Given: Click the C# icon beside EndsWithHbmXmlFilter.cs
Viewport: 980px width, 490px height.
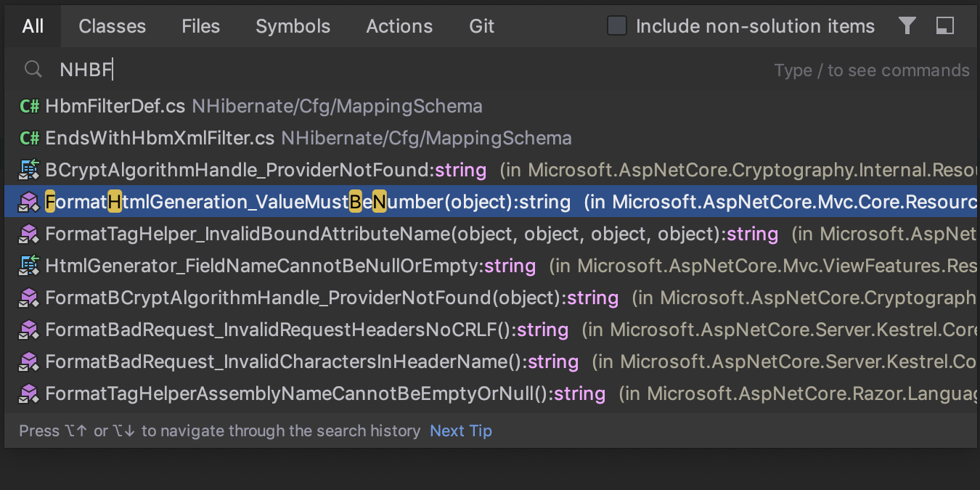Looking at the screenshot, I should (x=29, y=137).
